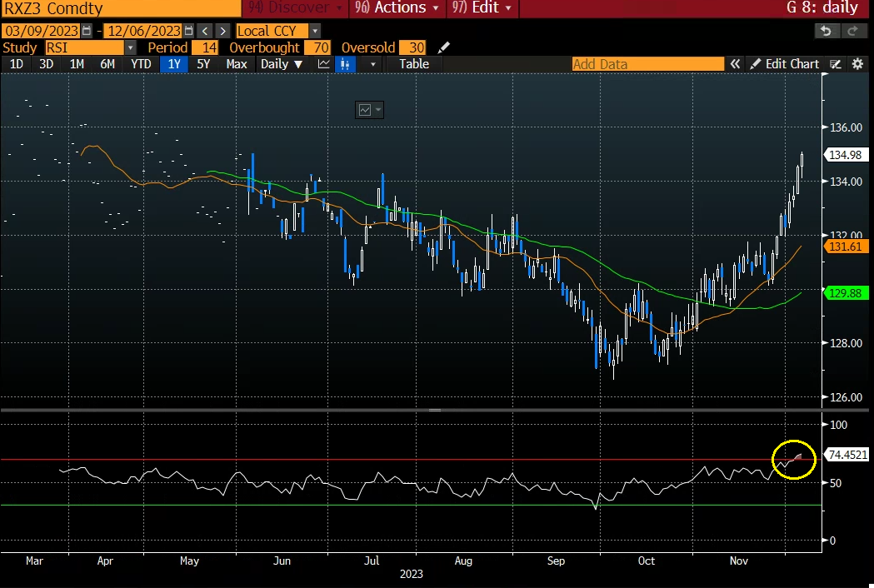Click the chart panel divider handle
This screenshot has height=588, width=874.
click(435, 411)
